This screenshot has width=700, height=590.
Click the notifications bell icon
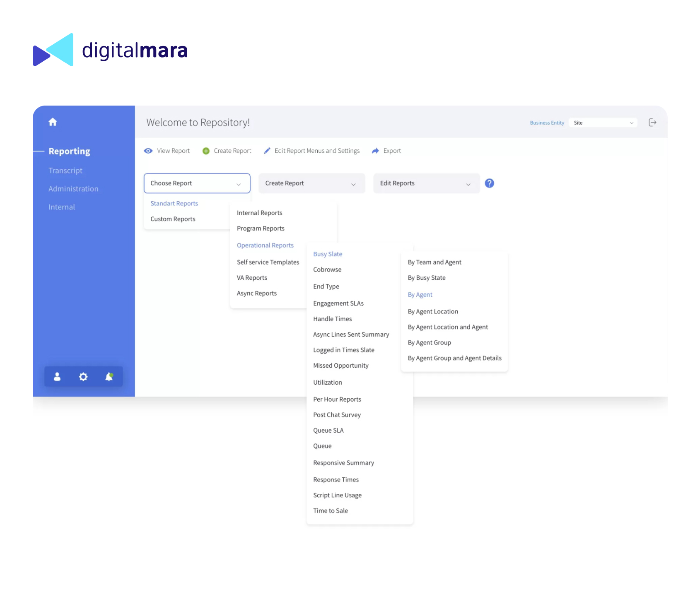[x=109, y=377]
